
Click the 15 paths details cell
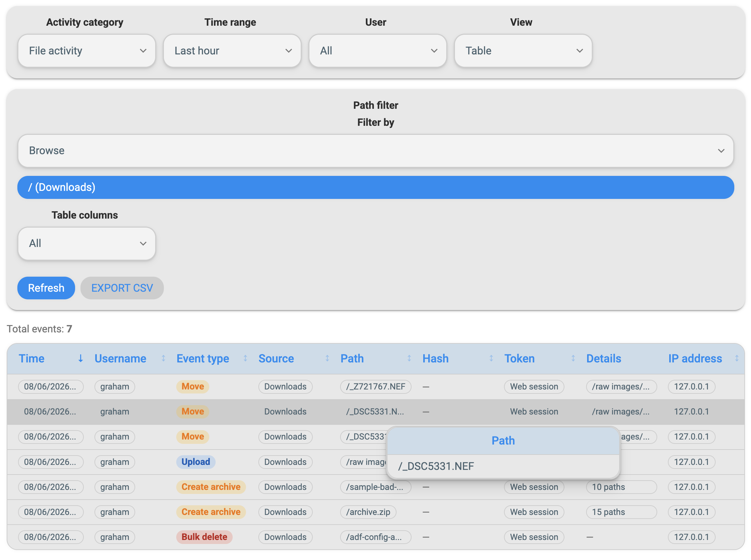click(621, 512)
